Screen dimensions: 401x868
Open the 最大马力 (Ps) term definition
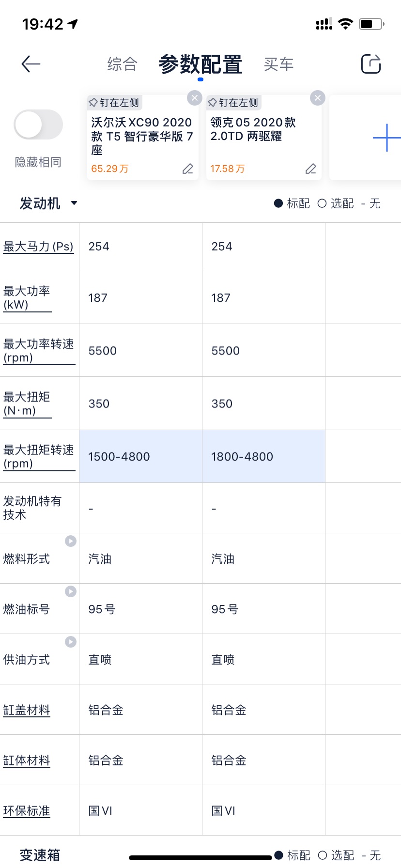tap(38, 247)
